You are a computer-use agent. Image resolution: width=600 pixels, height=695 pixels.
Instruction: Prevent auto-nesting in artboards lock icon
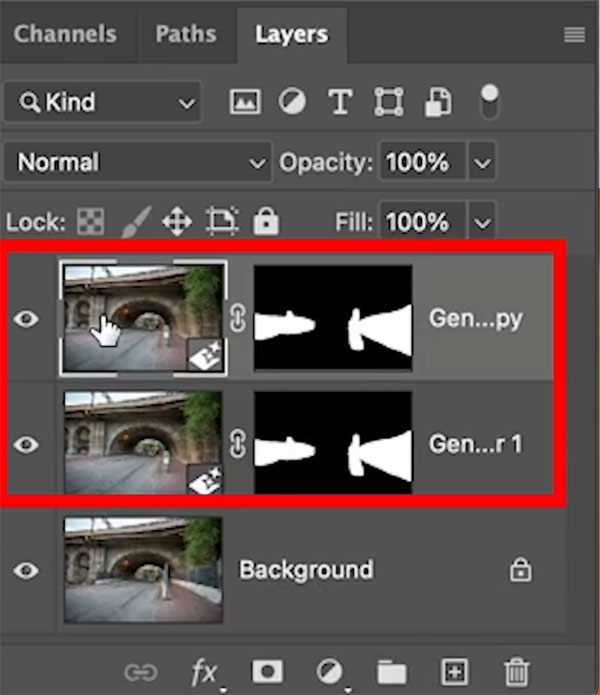click(x=222, y=221)
